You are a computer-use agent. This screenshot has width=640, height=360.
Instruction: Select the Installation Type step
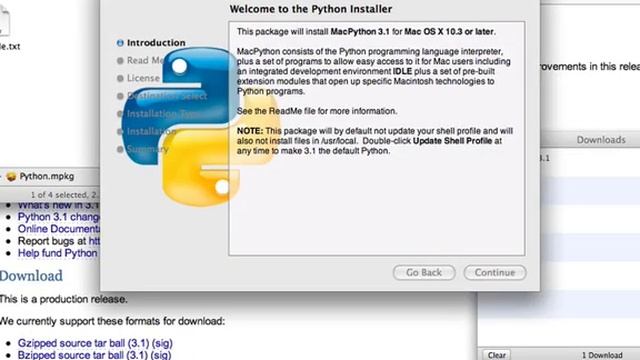pyautogui.click(x=163, y=113)
